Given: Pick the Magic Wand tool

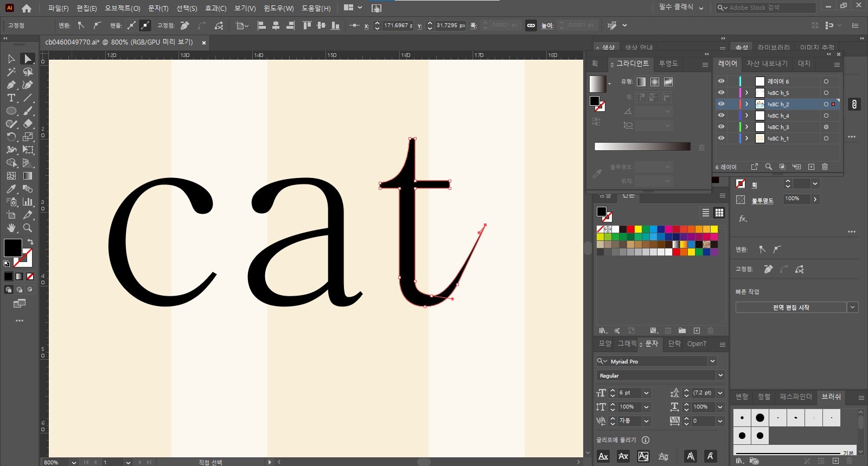Looking at the screenshot, I should click(11, 72).
